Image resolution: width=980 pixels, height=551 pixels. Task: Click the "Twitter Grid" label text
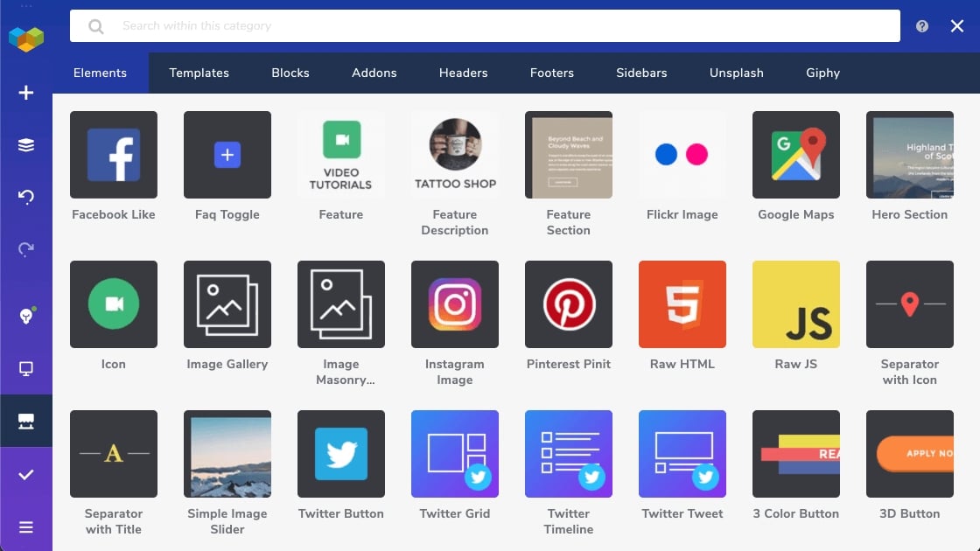(455, 513)
